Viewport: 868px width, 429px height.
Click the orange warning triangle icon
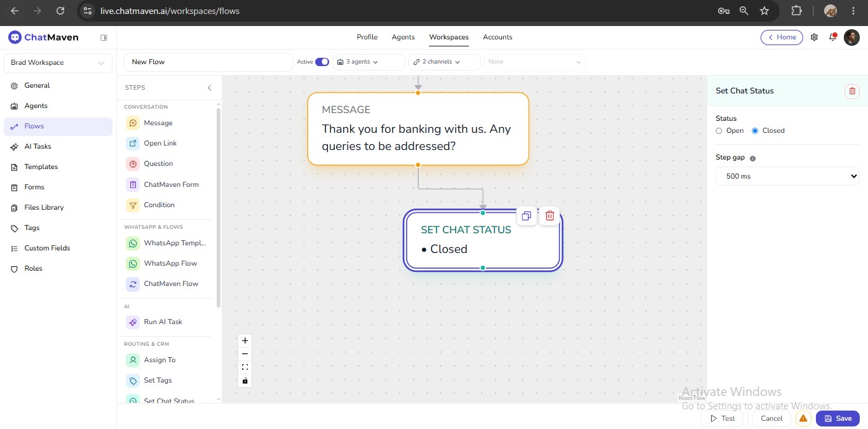pos(803,418)
